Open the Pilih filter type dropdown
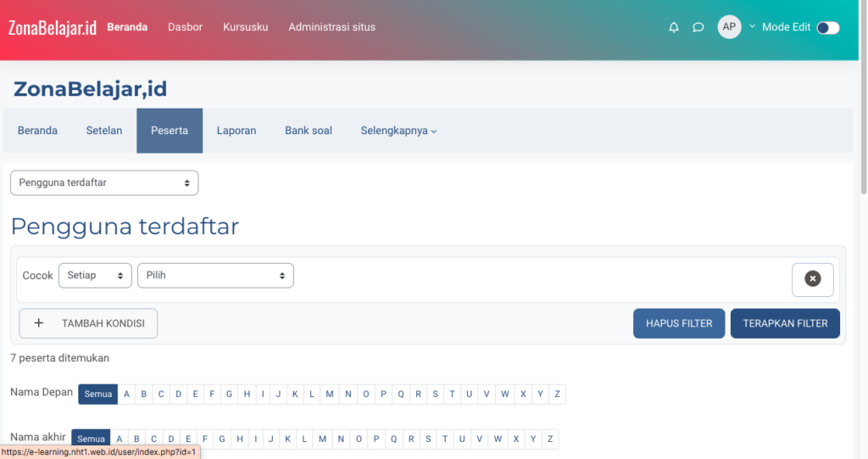The height and width of the screenshot is (459, 868). [215, 276]
